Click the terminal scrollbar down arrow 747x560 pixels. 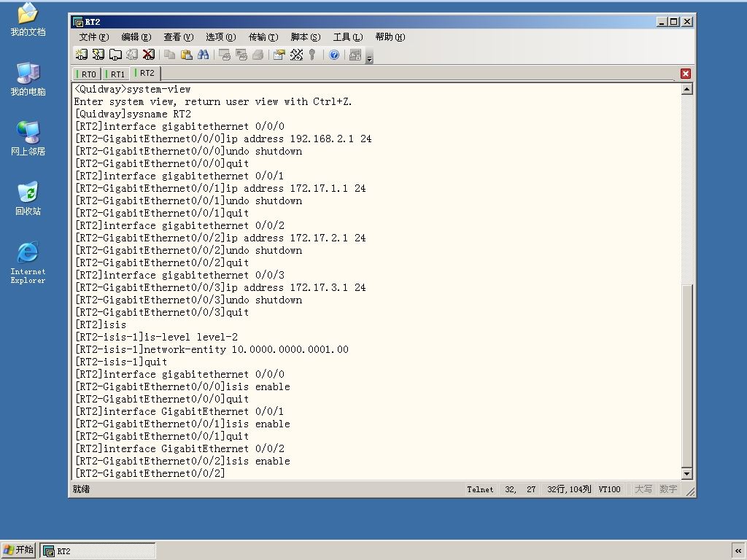pos(686,473)
